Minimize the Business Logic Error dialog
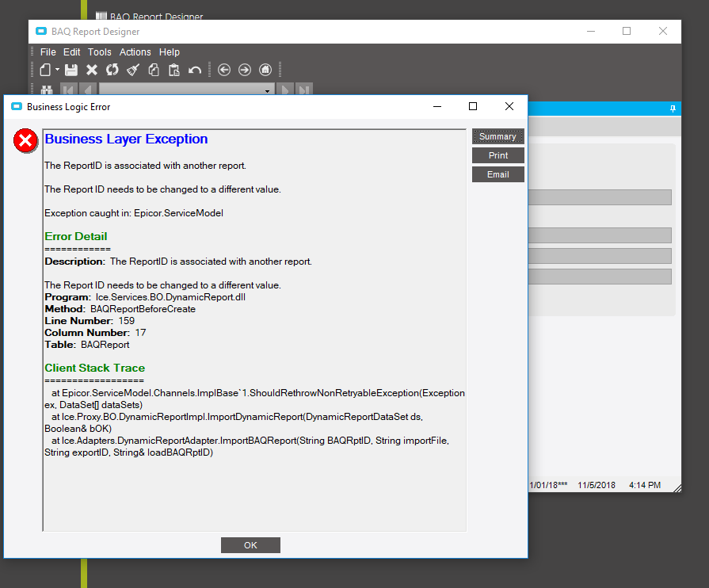709x588 pixels. (437, 106)
